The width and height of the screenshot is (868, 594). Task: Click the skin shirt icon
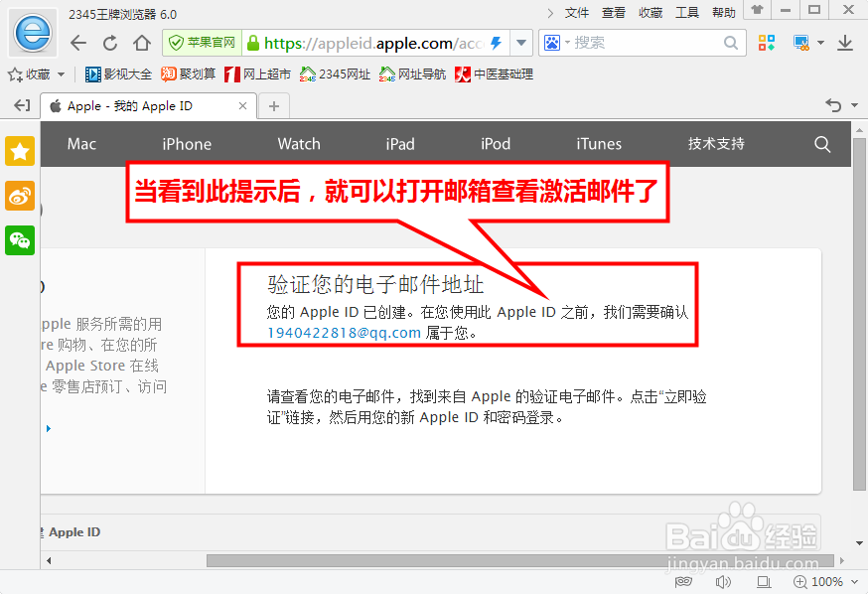(757, 9)
